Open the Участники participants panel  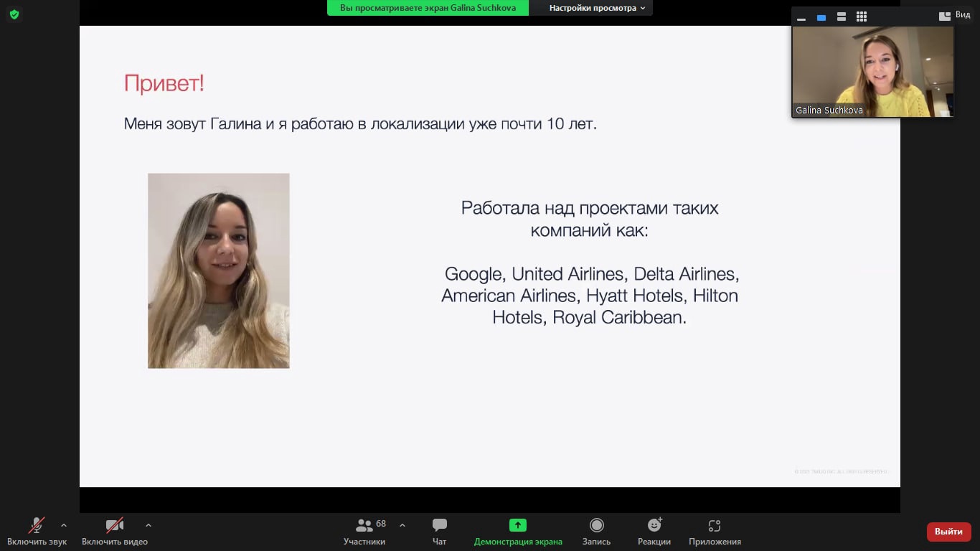click(x=364, y=532)
